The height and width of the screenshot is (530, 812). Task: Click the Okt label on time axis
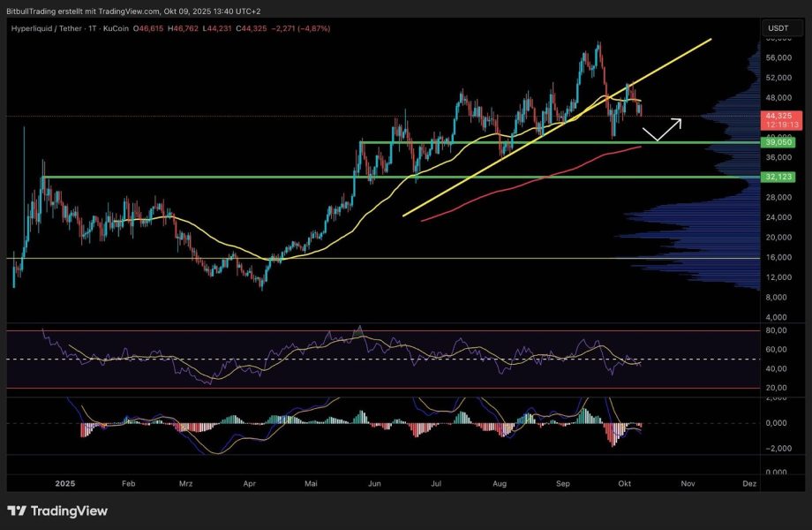coord(626,483)
